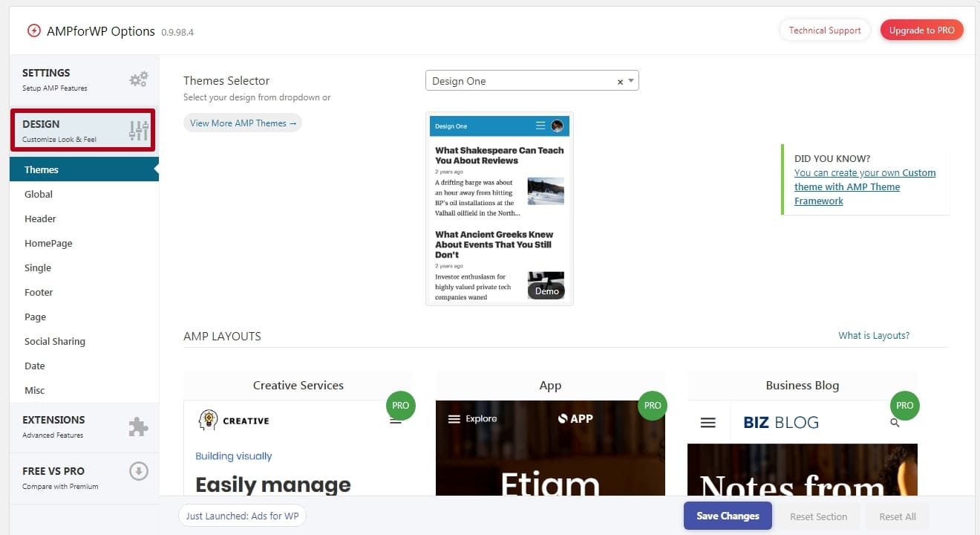This screenshot has width=980, height=535.
Task: Click the PRO badge on the App layout
Action: pyautogui.click(x=653, y=406)
